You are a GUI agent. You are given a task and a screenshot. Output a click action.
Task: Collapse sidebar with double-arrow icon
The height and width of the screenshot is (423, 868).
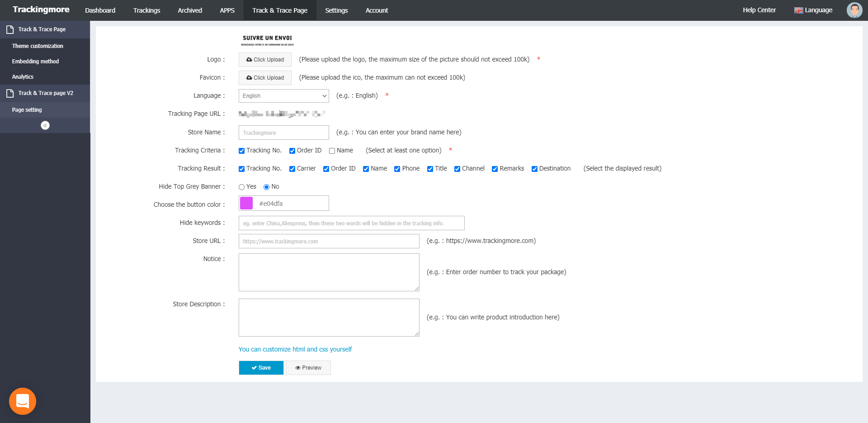point(45,125)
